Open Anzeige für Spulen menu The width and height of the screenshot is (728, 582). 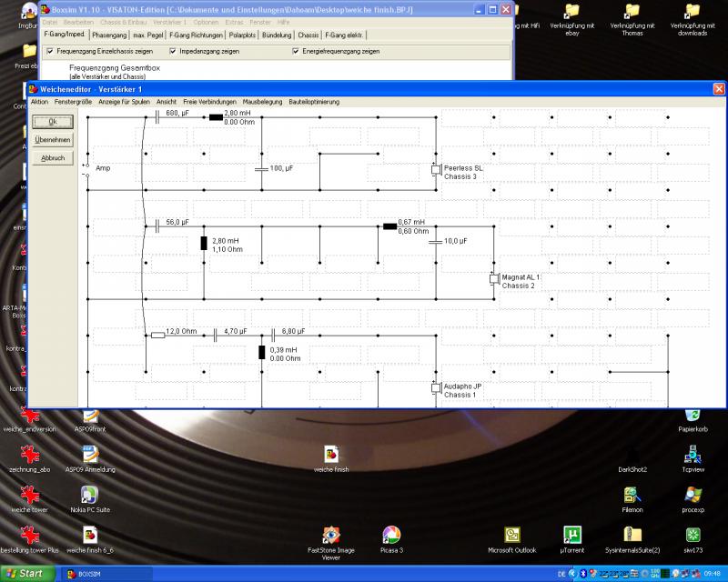tap(124, 102)
